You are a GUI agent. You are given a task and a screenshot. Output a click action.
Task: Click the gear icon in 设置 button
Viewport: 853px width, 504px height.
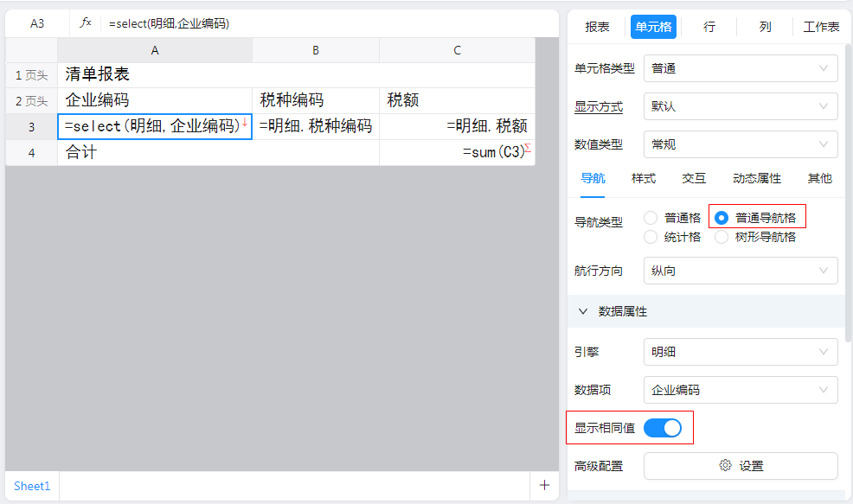pos(725,466)
